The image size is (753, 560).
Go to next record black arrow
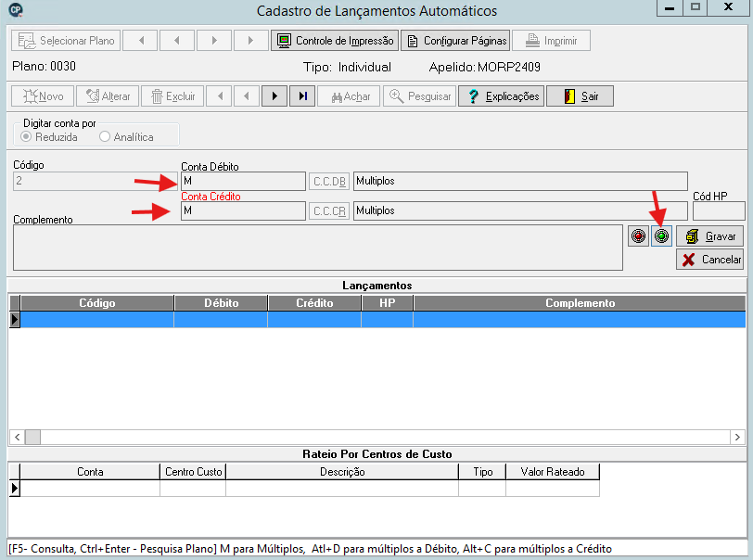tap(274, 96)
